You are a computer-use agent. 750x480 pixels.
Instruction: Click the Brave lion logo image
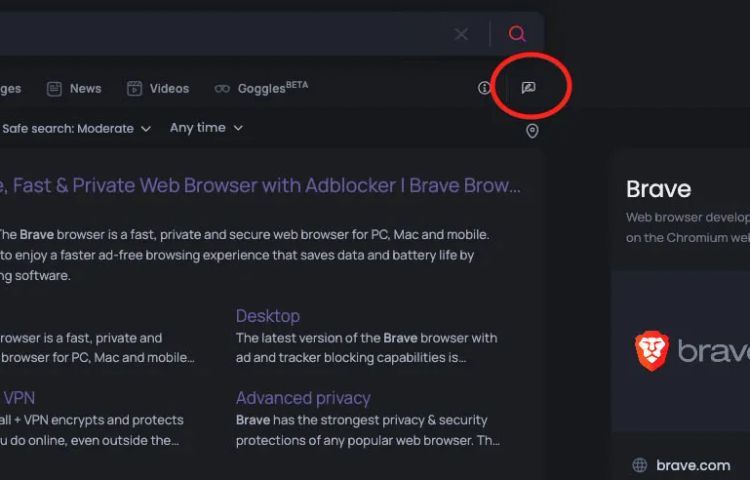(x=651, y=351)
